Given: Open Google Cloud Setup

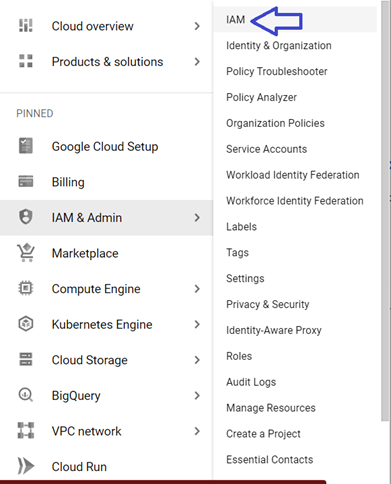Looking at the screenshot, I should click(x=106, y=146).
